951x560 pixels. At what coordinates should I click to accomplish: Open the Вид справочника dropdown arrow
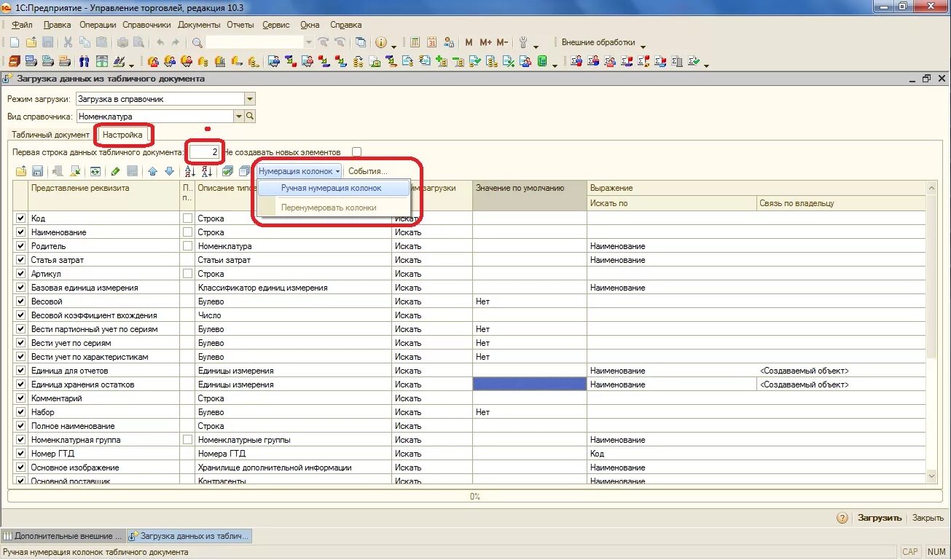pos(239,116)
